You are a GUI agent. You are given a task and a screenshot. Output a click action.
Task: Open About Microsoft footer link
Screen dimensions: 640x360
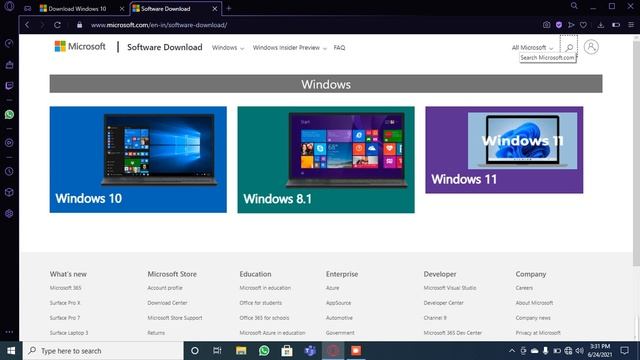(534, 303)
